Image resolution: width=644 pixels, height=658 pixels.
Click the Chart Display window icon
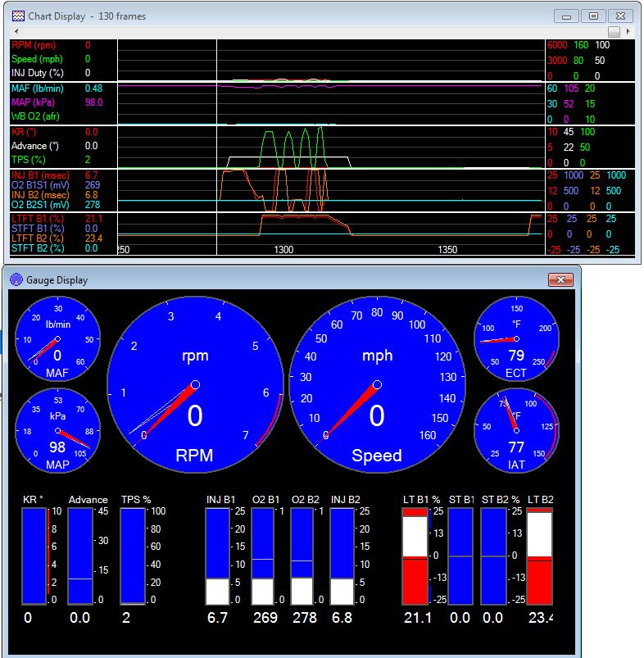[18, 16]
